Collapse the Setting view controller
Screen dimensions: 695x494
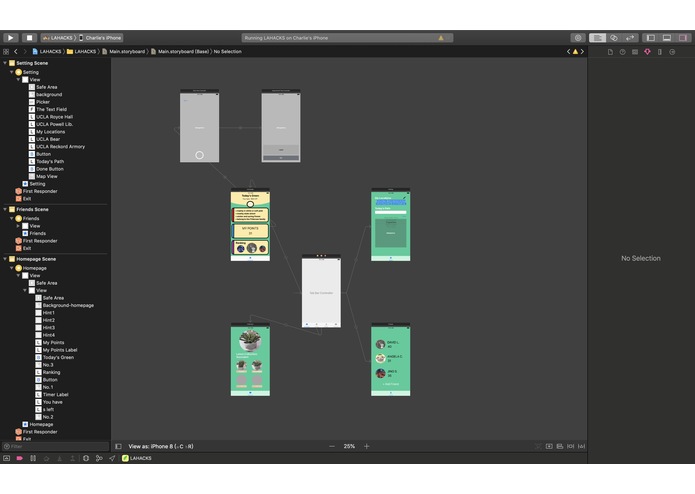12,72
